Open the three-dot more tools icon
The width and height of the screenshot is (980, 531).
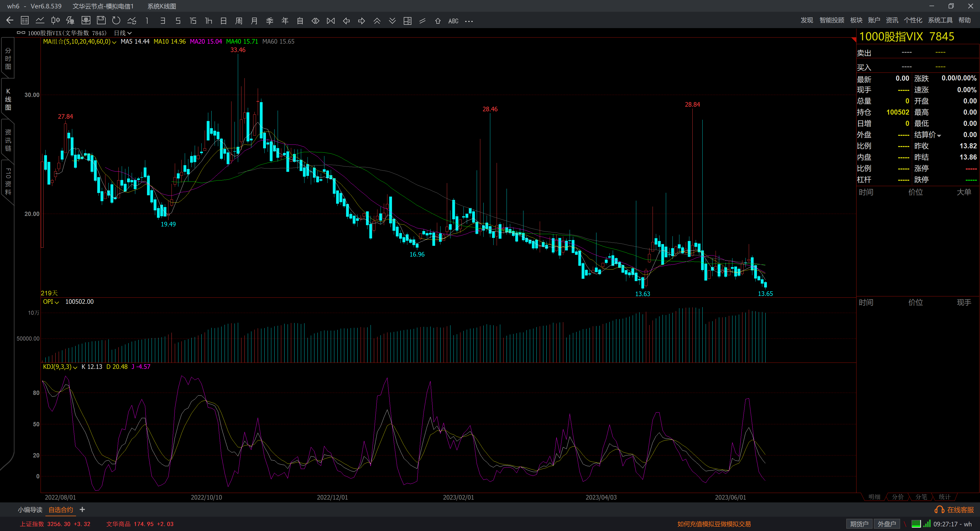pyautogui.click(x=469, y=21)
